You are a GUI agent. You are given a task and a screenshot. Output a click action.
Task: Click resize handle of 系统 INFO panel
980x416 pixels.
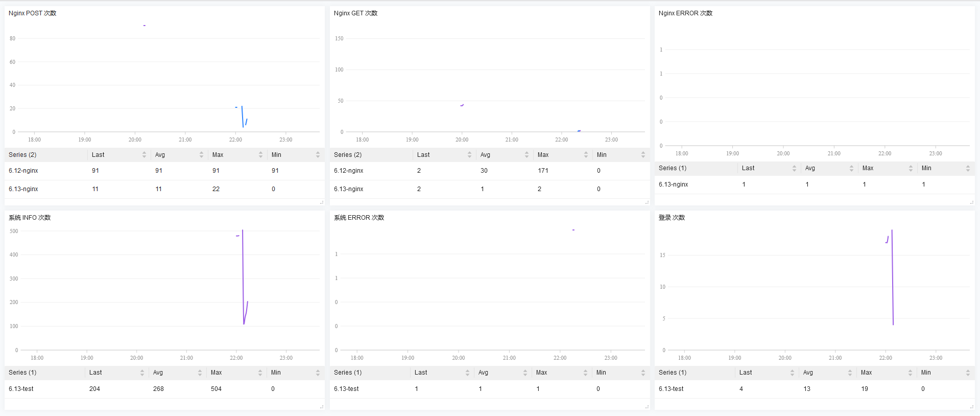tap(322, 407)
